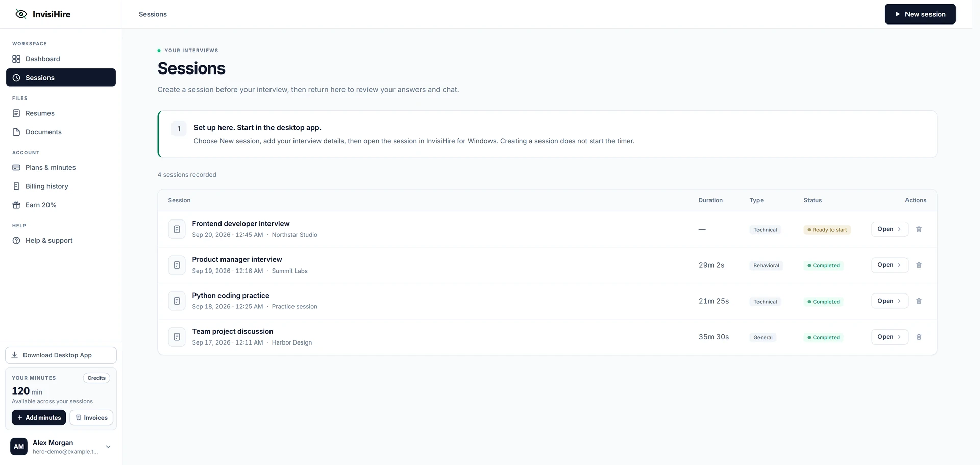The height and width of the screenshot is (465, 980).
Task: Click the Product manager interview document icon
Action: coord(177,265)
